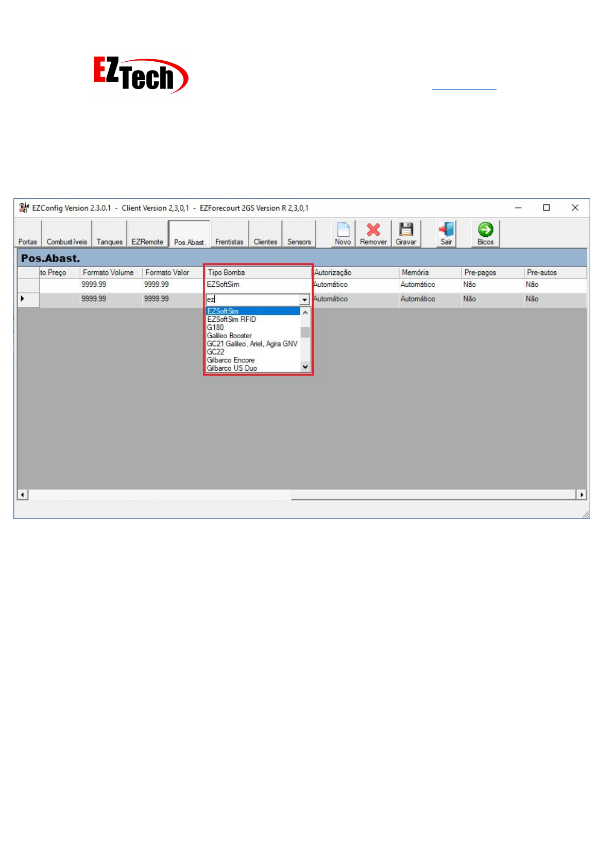Open the Sensors tab

299,234
